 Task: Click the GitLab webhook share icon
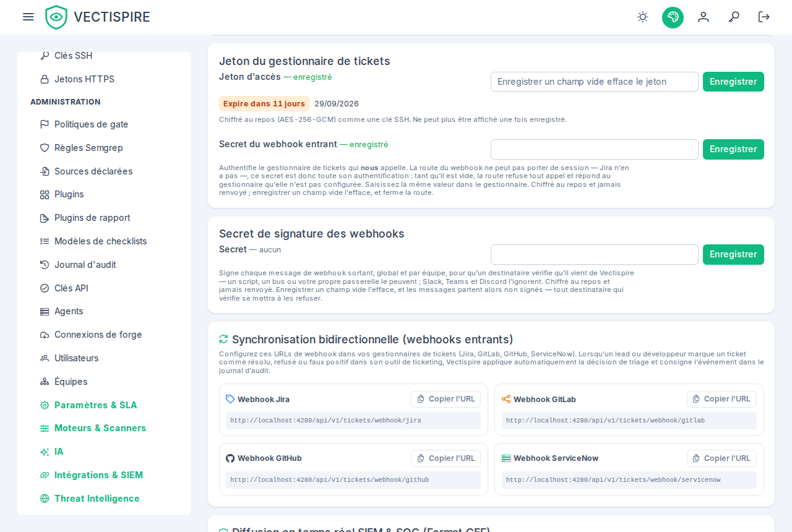(x=506, y=399)
